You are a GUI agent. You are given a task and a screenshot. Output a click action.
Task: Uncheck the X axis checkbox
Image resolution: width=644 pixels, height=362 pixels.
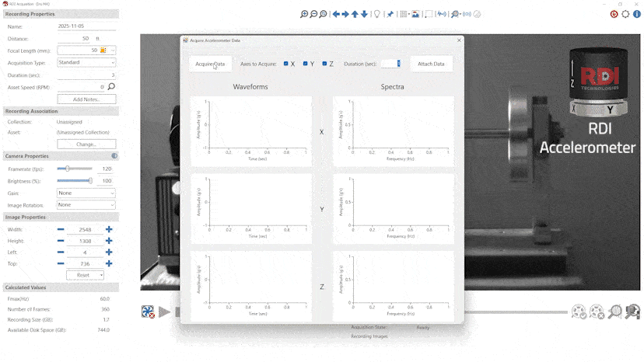click(x=286, y=64)
